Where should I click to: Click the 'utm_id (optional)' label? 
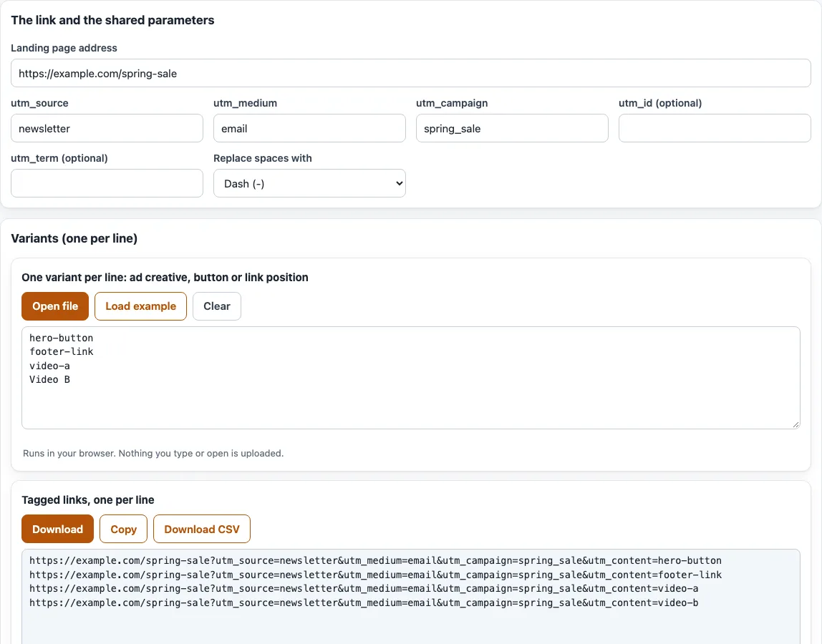[660, 103]
